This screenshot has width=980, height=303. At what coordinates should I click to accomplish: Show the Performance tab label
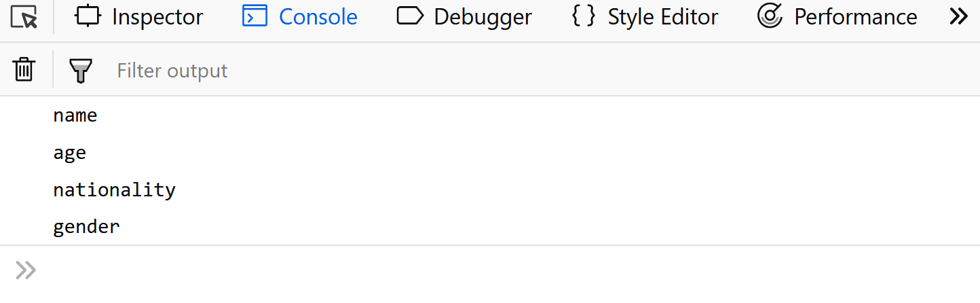pyautogui.click(x=855, y=17)
